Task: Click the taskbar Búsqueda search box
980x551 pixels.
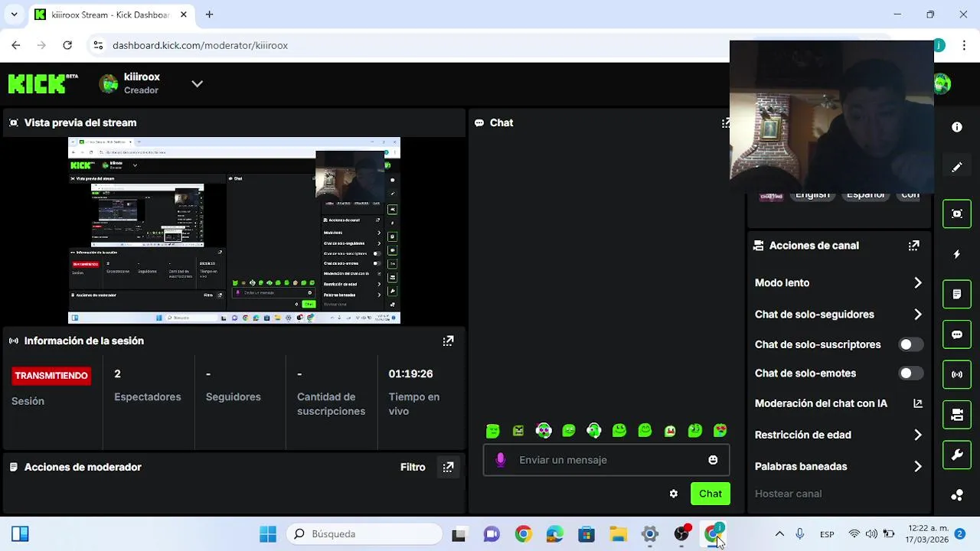Action: (364, 534)
